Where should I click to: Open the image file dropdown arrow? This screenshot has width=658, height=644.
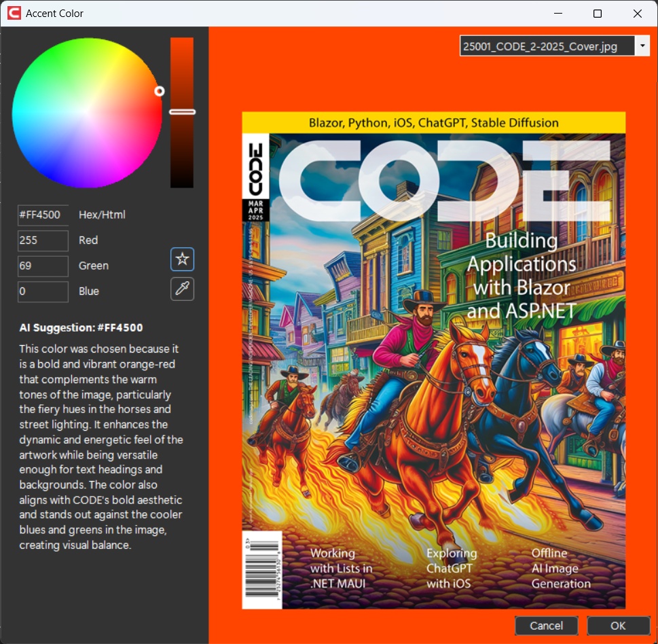point(642,46)
